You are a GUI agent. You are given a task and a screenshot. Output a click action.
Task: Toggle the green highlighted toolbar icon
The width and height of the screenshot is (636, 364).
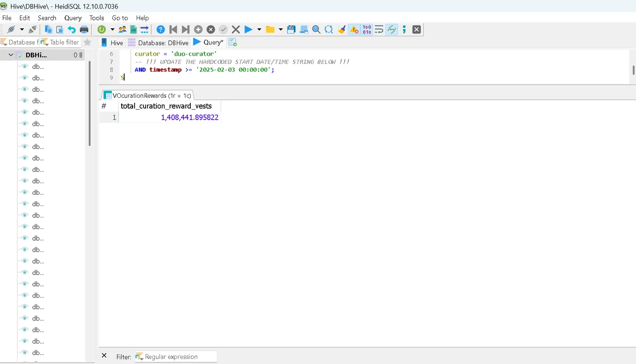392,29
